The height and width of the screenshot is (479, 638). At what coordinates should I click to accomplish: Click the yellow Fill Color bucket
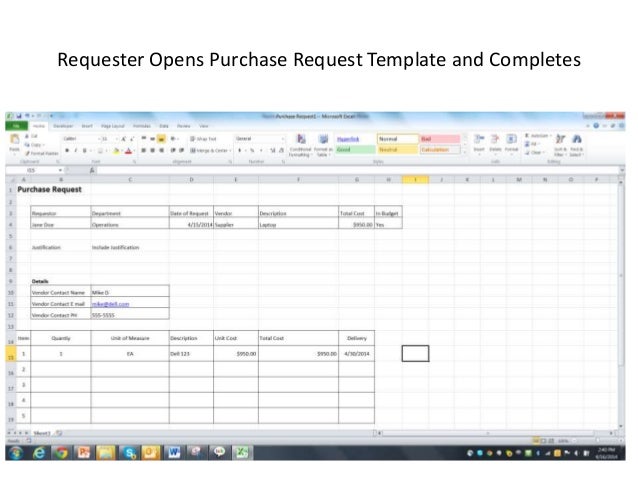click(x=116, y=151)
